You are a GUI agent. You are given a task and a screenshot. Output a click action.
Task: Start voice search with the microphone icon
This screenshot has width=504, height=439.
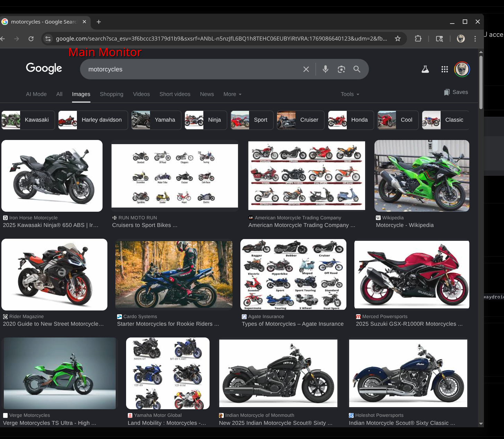pos(325,69)
